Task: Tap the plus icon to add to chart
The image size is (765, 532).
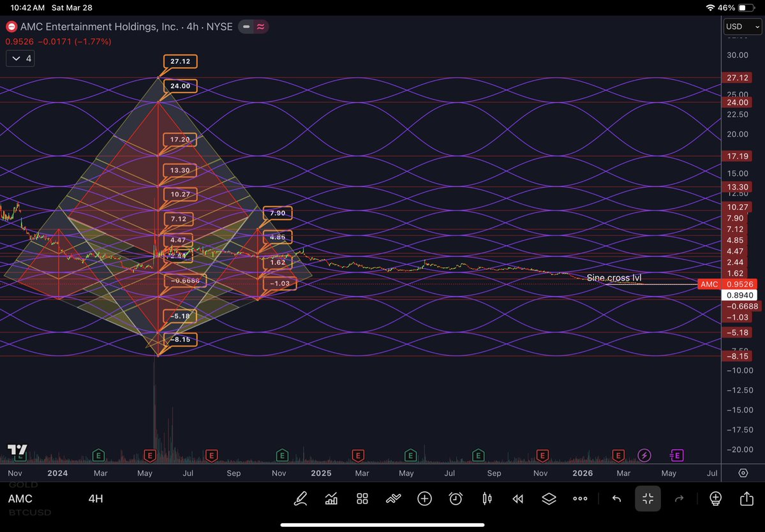Action: pos(424,498)
